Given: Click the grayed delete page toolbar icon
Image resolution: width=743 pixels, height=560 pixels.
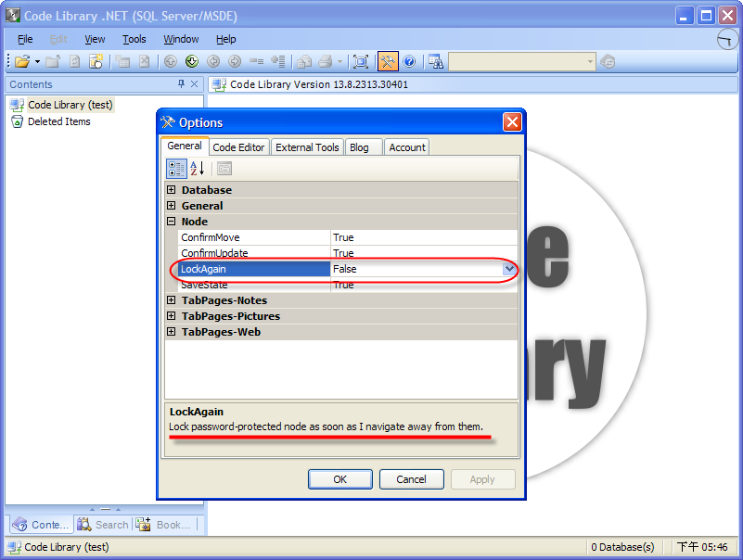Looking at the screenshot, I should coord(145,61).
